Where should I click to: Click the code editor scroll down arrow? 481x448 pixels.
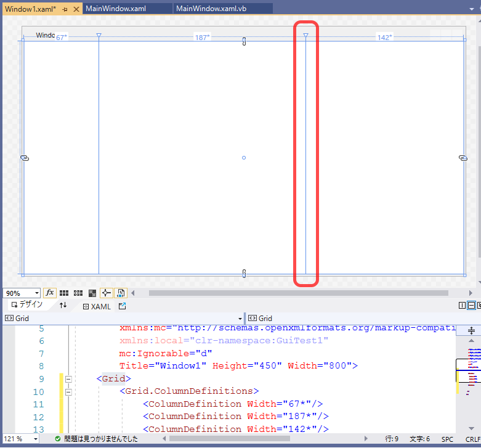point(472,428)
